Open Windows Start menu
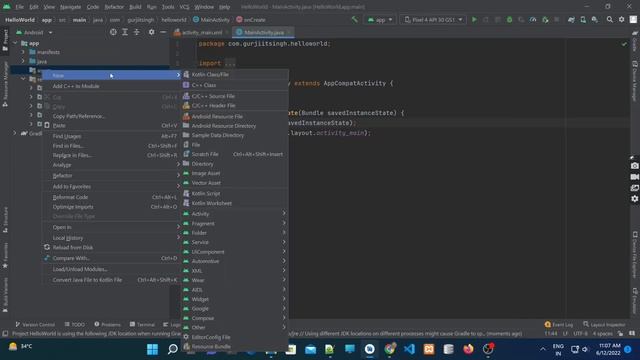 (x=152, y=349)
